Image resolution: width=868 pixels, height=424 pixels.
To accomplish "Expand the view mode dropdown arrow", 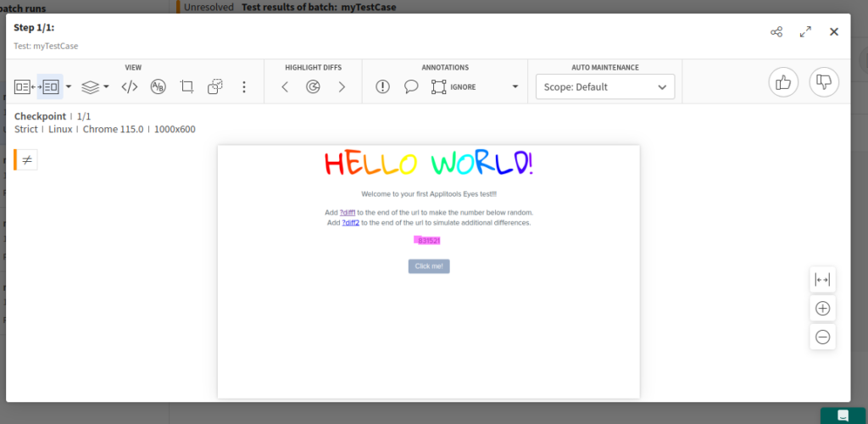I will pyautogui.click(x=69, y=86).
